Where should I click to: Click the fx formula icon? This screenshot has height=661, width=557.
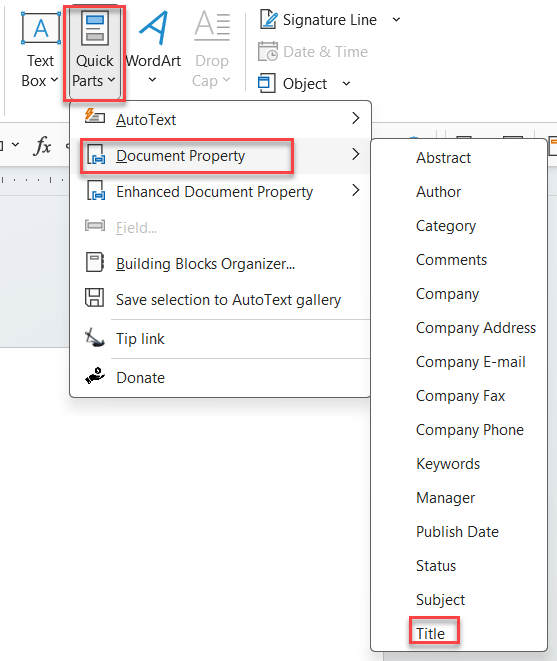pos(42,146)
